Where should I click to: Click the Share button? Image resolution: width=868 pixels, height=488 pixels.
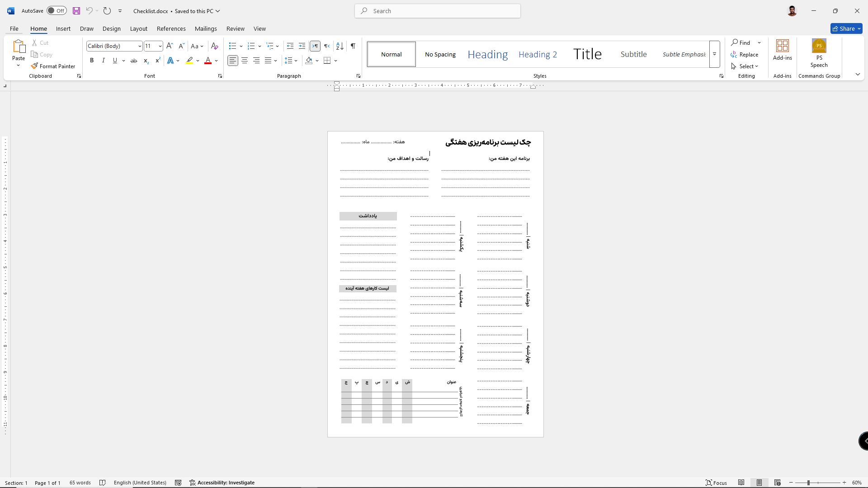(x=846, y=28)
